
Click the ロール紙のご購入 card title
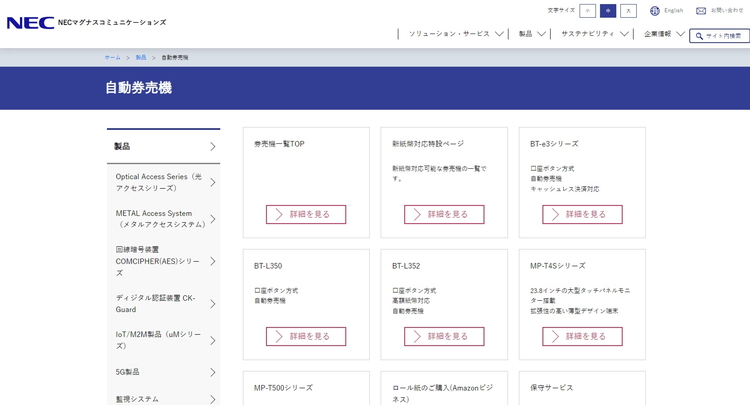442,393
